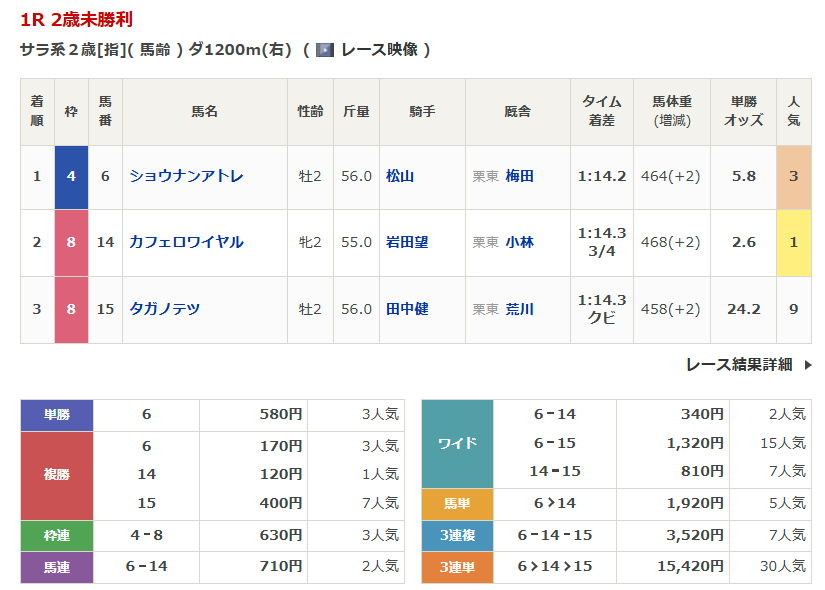Open horse ショウナンアトレ page
The width and height of the screenshot is (825, 590).
tap(186, 176)
